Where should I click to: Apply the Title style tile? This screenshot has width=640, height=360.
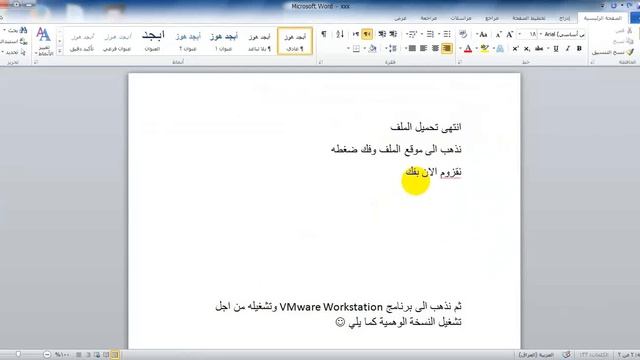point(152,41)
